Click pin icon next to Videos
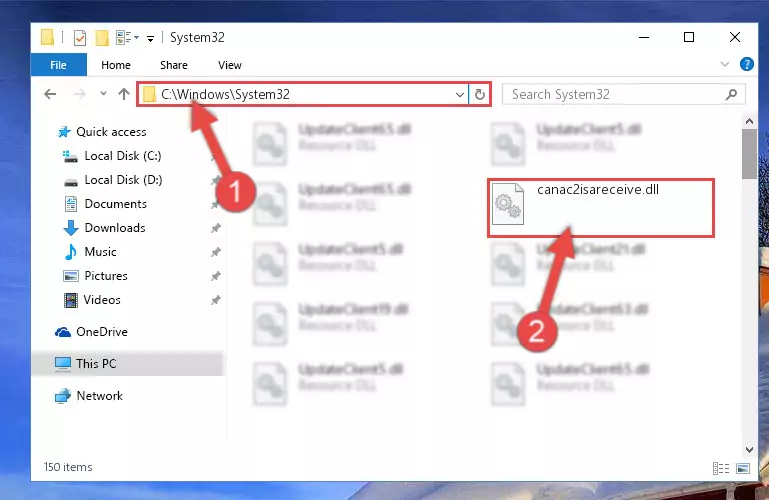The height and width of the screenshot is (500, 769). [x=215, y=300]
